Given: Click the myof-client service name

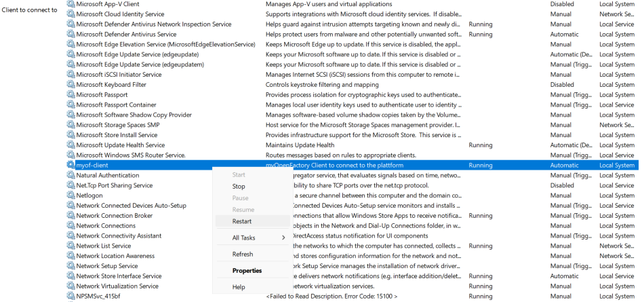Looking at the screenshot, I should pos(92,166).
